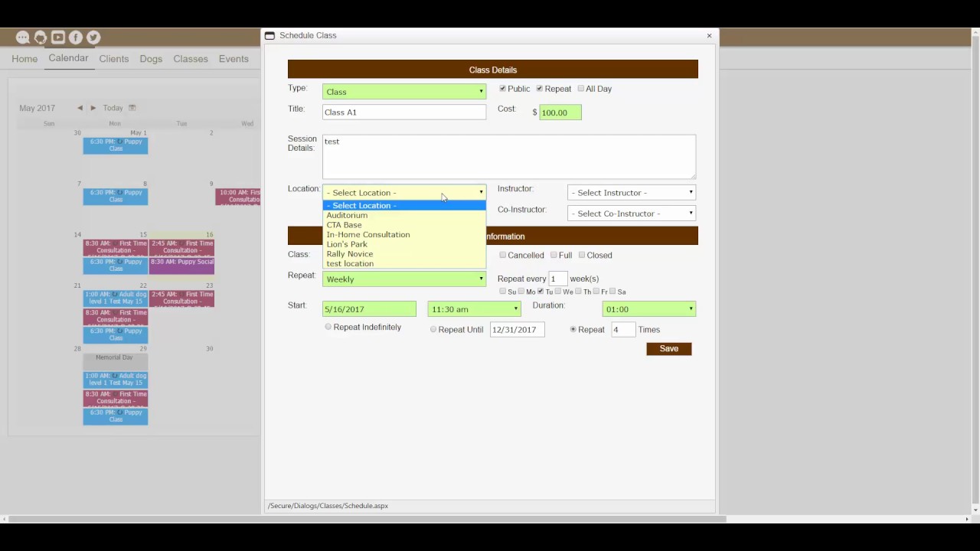Image resolution: width=980 pixels, height=551 pixels.
Task: Click the Title field containing Class A1
Action: coord(404,112)
